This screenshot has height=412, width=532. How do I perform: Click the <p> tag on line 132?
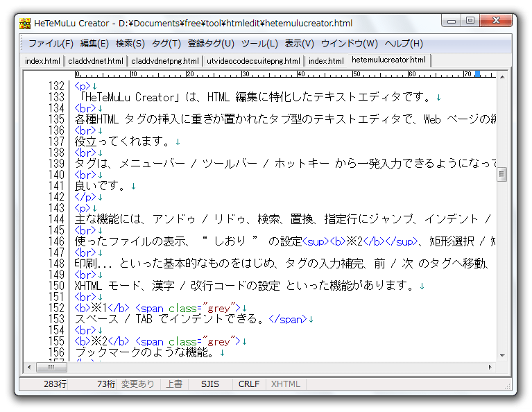coord(83,86)
